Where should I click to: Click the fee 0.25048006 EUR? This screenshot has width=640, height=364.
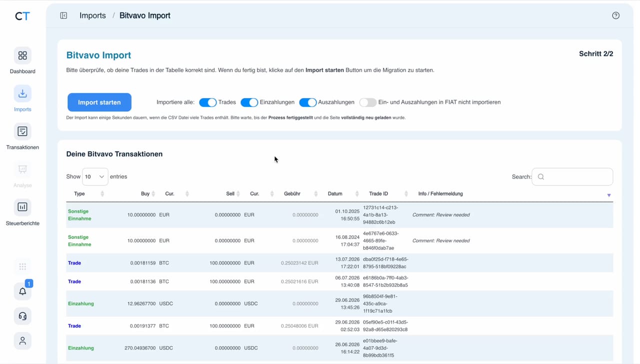pyautogui.click(x=299, y=326)
